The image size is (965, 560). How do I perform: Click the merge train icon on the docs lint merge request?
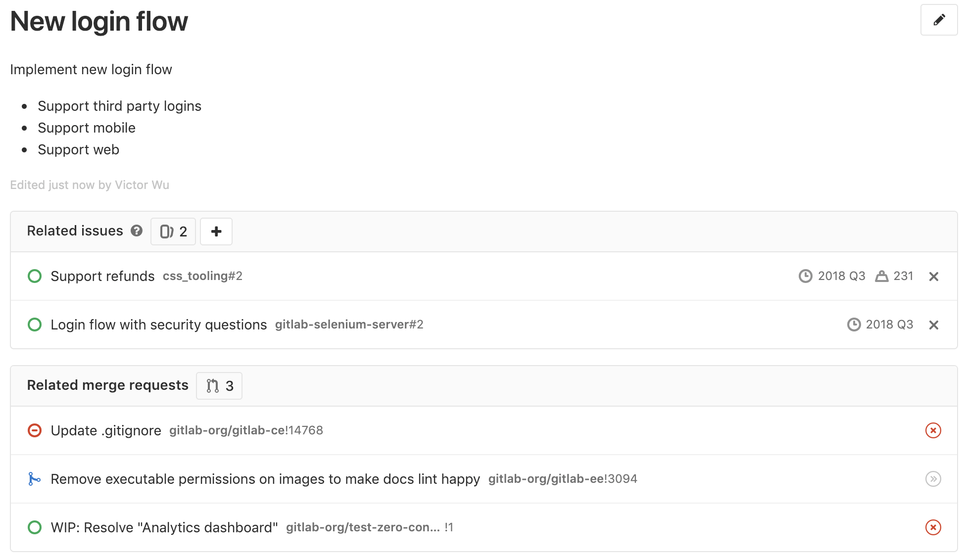(x=33, y=479)
